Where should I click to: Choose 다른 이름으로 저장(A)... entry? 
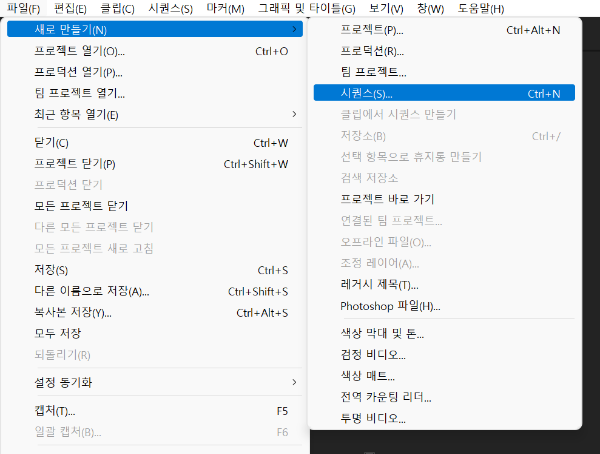[155, 291]
